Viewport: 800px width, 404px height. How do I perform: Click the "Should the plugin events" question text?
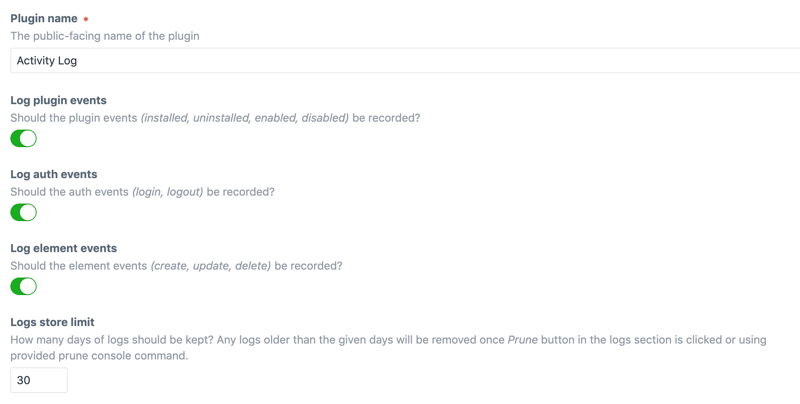[74, 118]
